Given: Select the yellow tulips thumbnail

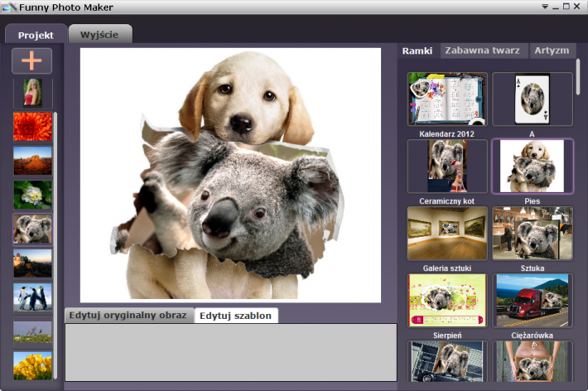Looking at the screenshot, I should (32, 366).
